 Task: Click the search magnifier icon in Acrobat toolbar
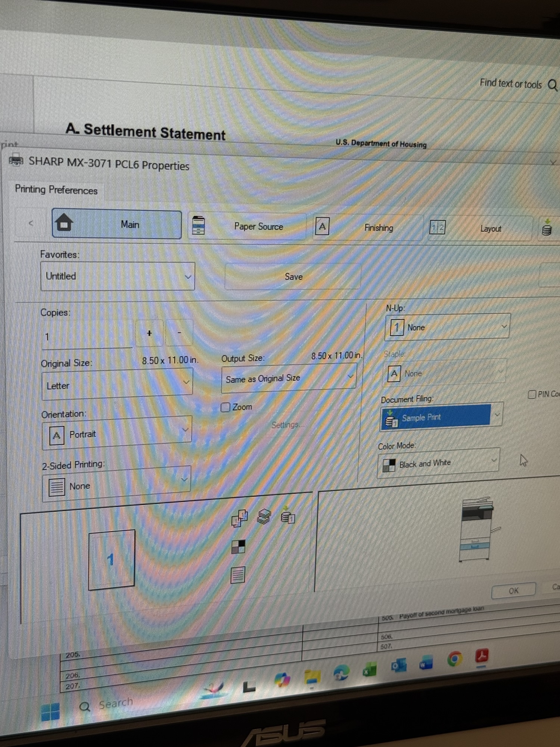(553, 86)
